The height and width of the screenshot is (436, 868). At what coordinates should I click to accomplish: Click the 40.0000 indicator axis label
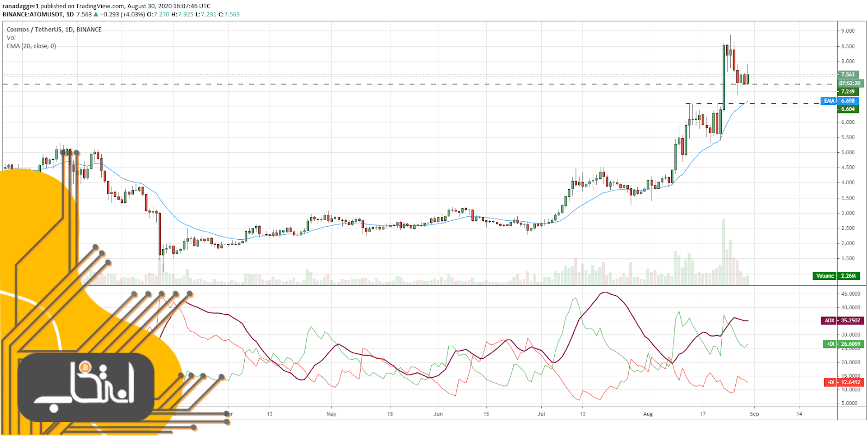(x=851, y=307)
